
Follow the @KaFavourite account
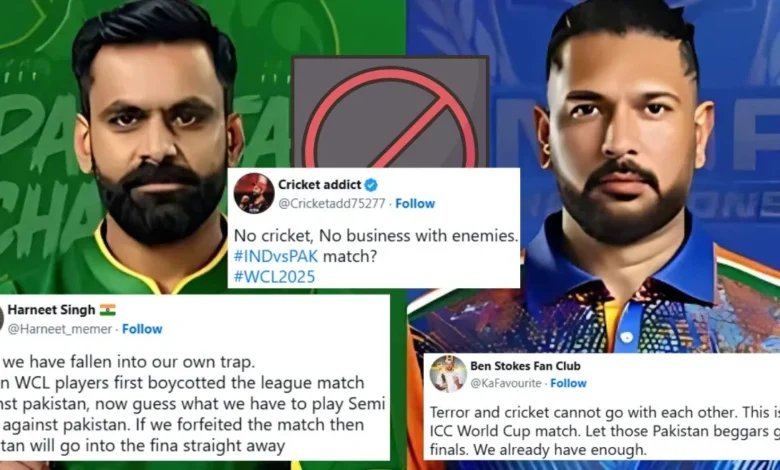coord(568,383)
